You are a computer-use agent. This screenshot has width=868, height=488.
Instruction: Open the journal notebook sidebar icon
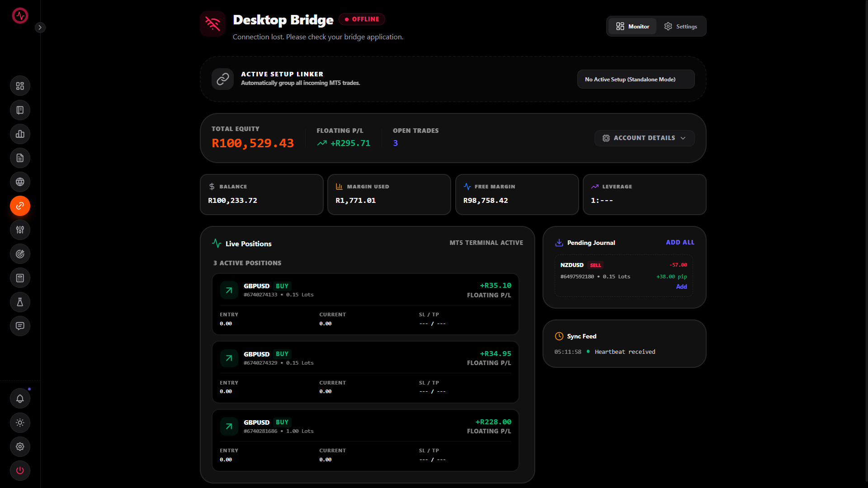click(x=20, y=110)
